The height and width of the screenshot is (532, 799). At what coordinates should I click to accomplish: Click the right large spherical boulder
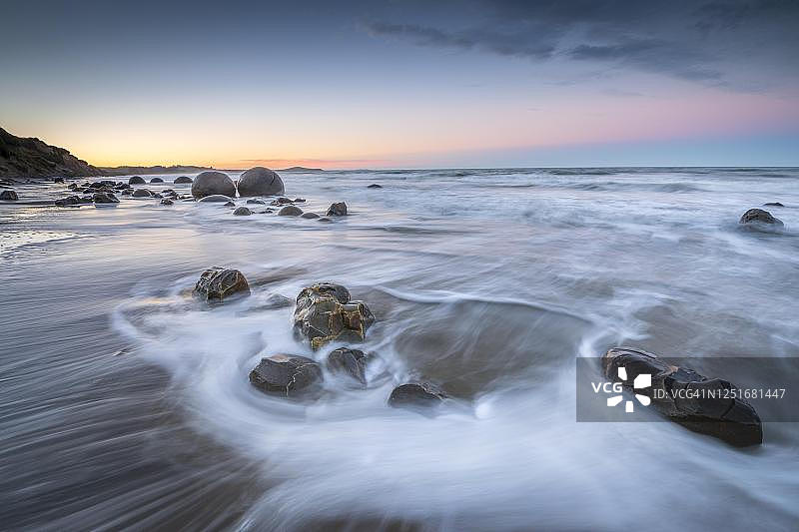coord(260,182)
